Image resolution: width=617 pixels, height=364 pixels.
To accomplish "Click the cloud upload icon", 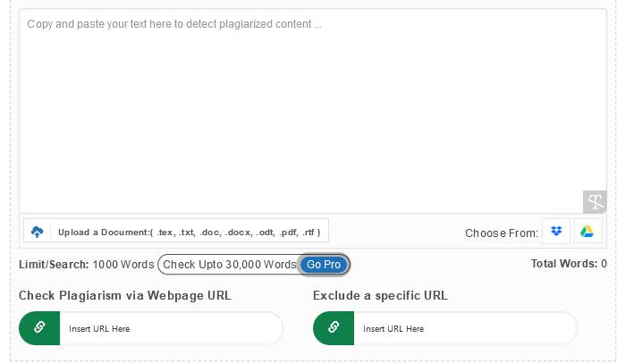I will pos(37,232).
